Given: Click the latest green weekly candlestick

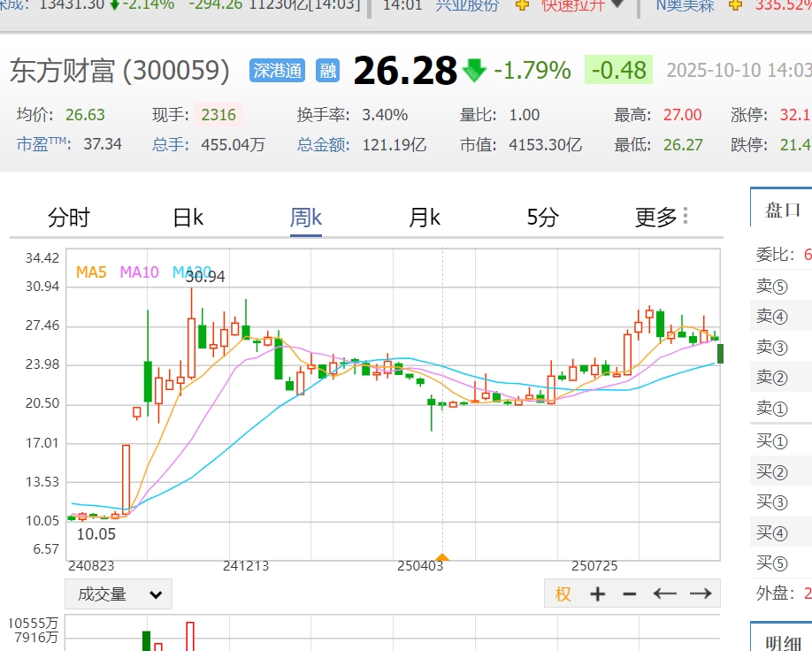Looking at the screenshot, I should click(720, 354).
